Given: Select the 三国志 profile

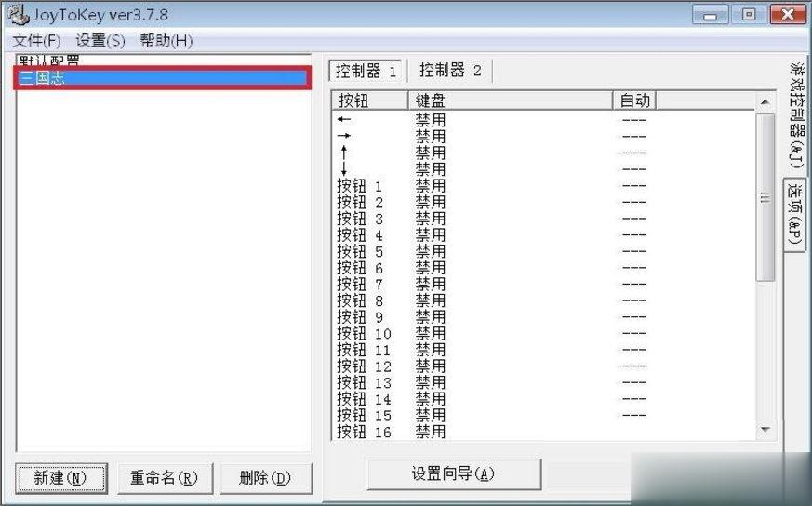Looking at the screenshot, I should [x=163, y=78].
